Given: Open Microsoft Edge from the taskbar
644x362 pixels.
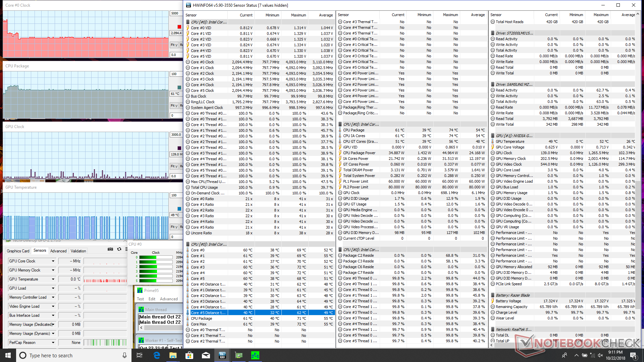Looking at the screenshot, I should [157, 355].
